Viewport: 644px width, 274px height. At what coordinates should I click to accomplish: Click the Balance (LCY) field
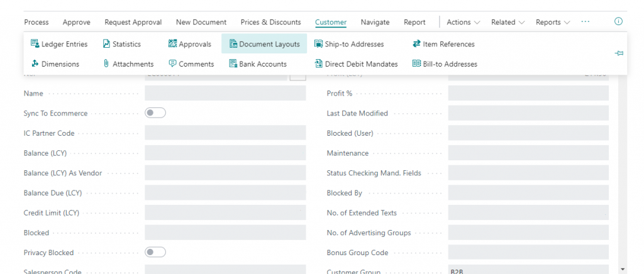point(225,153)
